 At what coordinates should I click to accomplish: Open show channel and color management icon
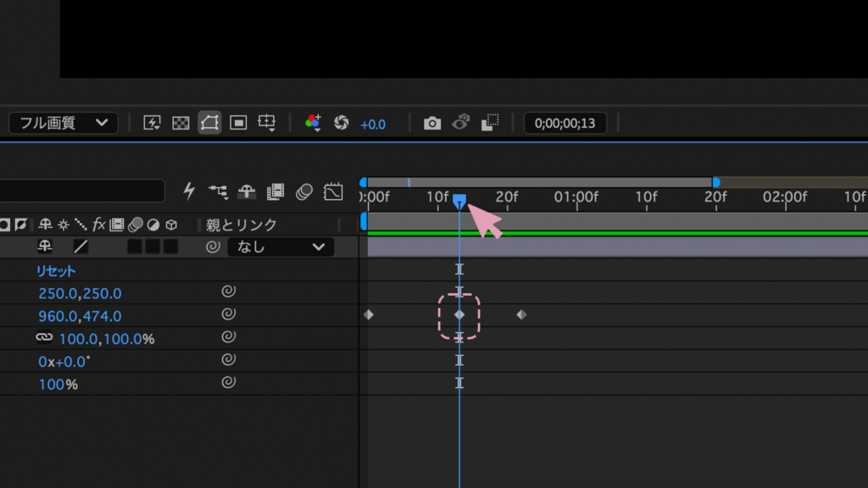[313, 123]
